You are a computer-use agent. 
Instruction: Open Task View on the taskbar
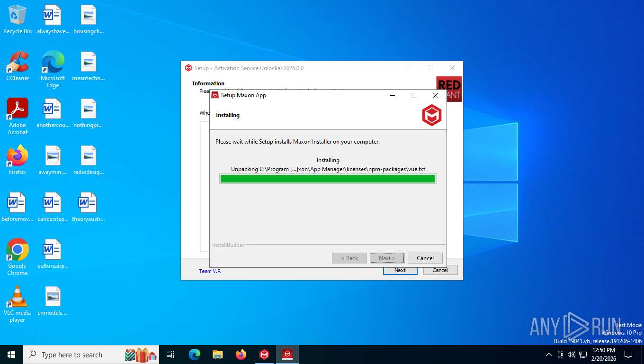click(170, 355)
